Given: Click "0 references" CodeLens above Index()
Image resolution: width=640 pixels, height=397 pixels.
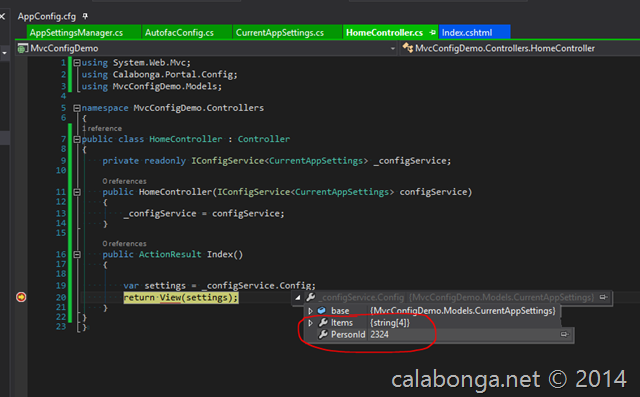Looking at the screenshot, I should point(124,243).
